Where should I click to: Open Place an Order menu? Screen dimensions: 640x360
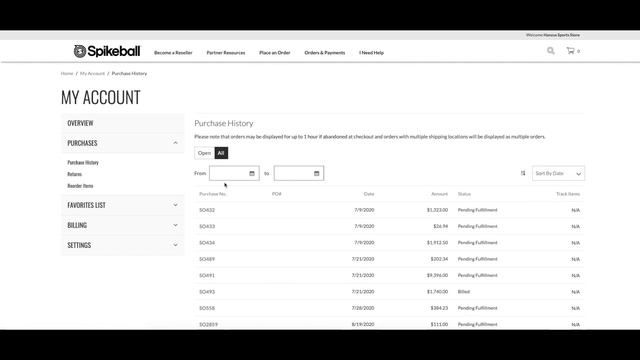(x=275, y=53)
